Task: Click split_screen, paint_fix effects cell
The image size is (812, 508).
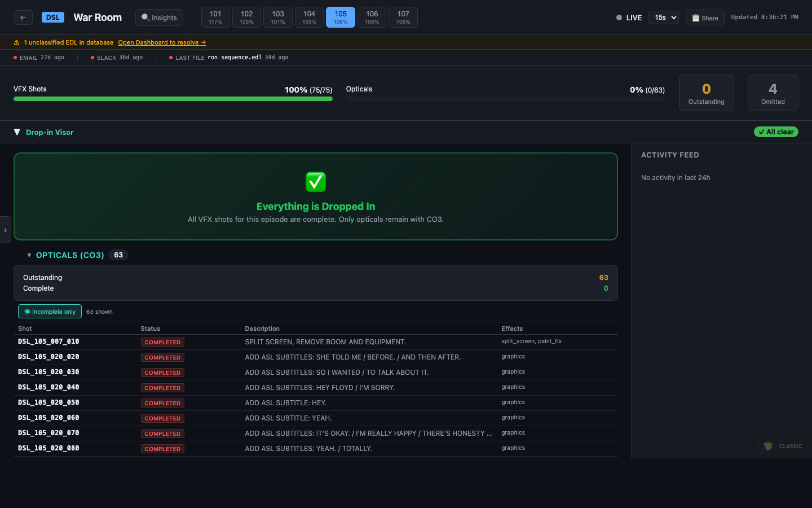Action: (x=531, y=341)
